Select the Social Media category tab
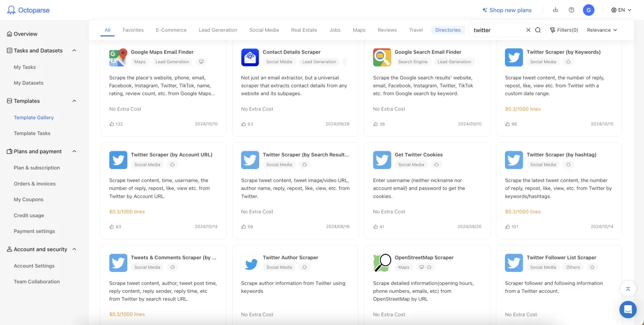 coord(264,30)
